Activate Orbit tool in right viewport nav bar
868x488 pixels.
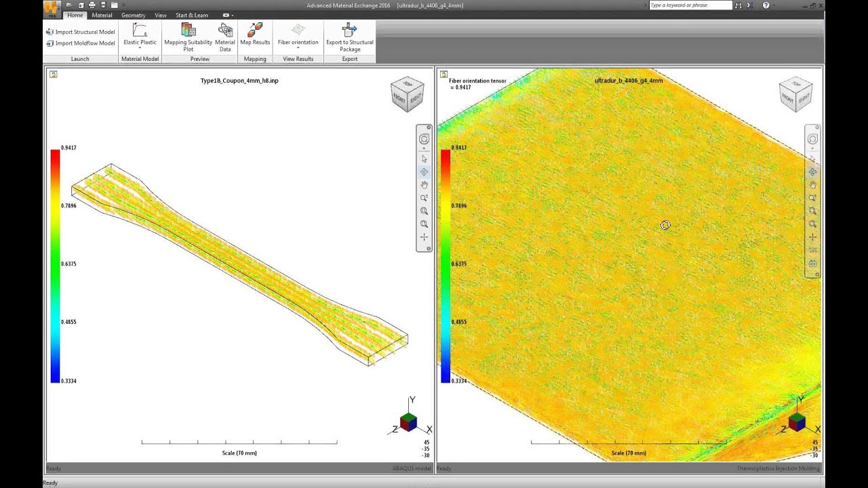pos(812,172)
